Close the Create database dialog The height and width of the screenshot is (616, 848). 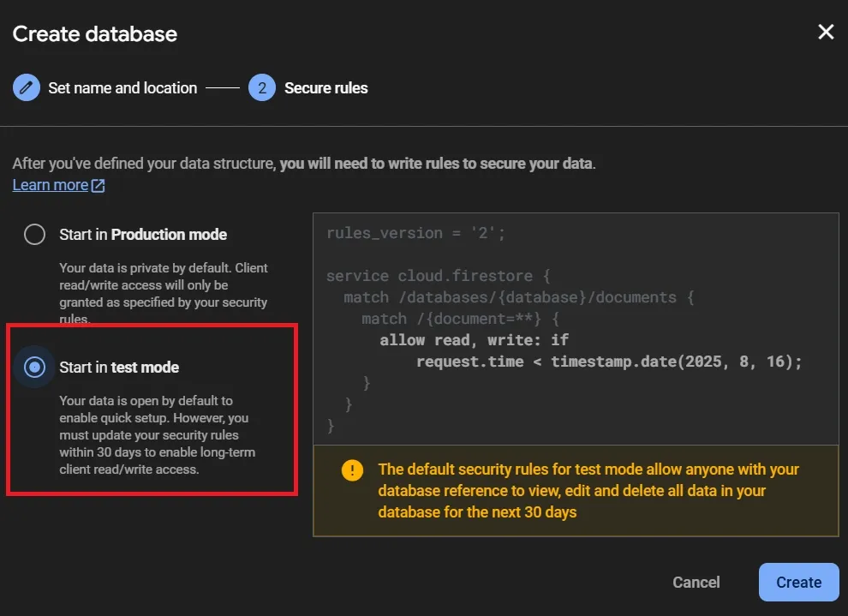[826, 33]
